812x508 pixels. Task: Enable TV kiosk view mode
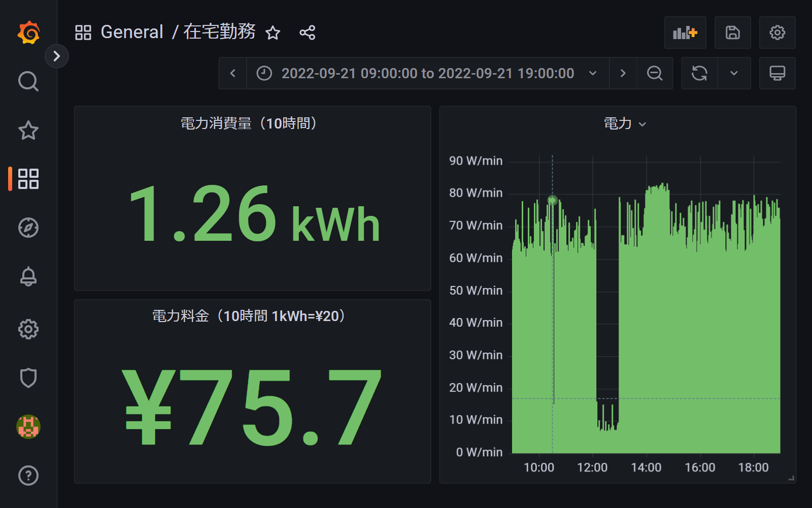777,73
